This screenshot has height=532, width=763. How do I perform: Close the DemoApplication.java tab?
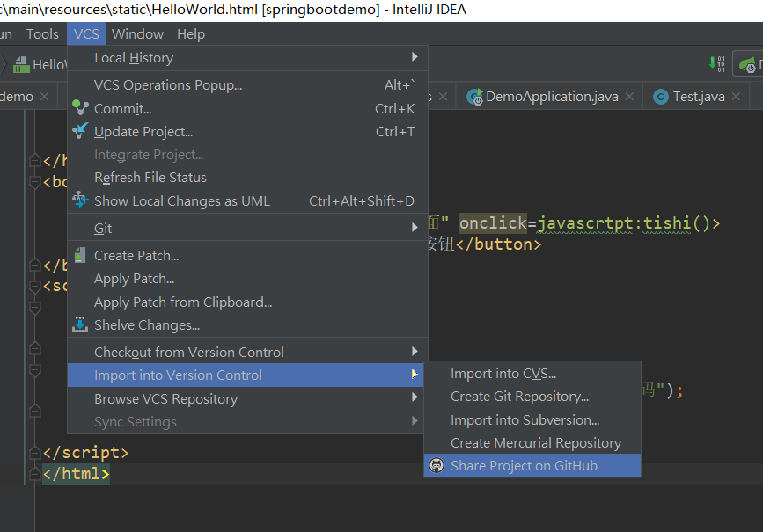pos(629,97)
